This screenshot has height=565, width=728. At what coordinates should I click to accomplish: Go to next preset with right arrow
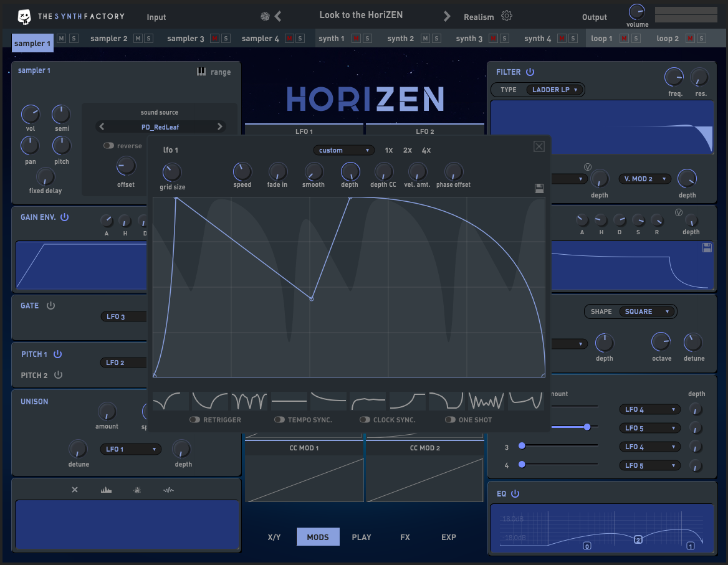[447, 16]
